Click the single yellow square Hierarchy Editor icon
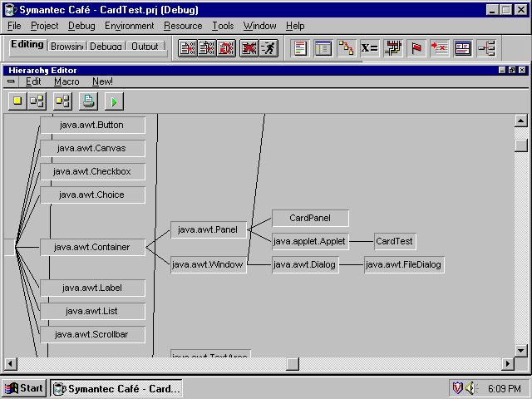 coord(17,101)
